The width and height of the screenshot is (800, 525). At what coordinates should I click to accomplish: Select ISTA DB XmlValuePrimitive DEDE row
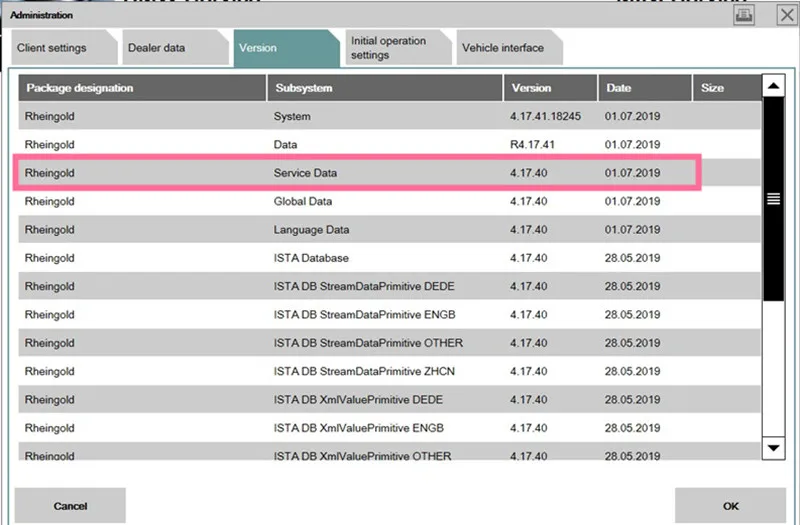click(x=389, y=399)
